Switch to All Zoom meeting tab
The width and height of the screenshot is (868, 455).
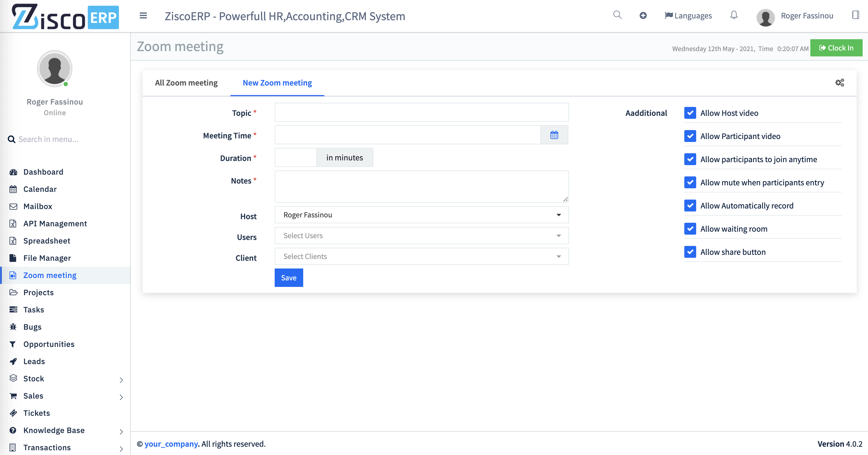[x=186, y=83]
